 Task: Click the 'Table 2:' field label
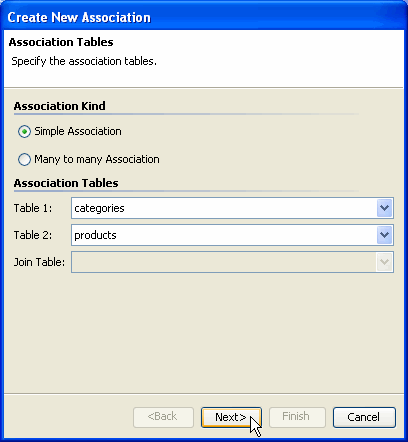pyautogui.click(x=33, y=235)
